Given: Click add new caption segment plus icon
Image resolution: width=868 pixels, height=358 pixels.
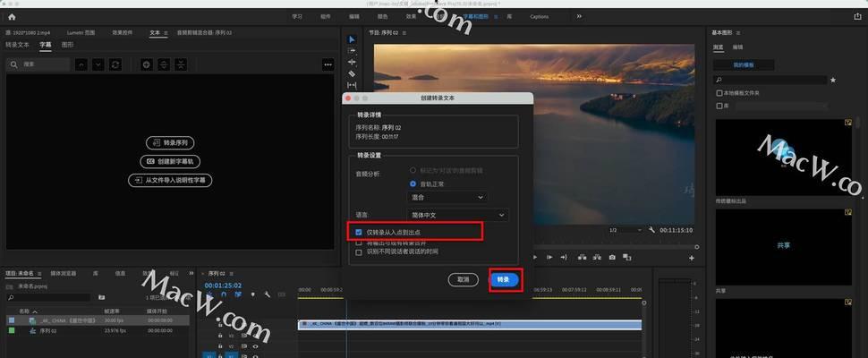Looking at the screenshot, I should point(146,64).
